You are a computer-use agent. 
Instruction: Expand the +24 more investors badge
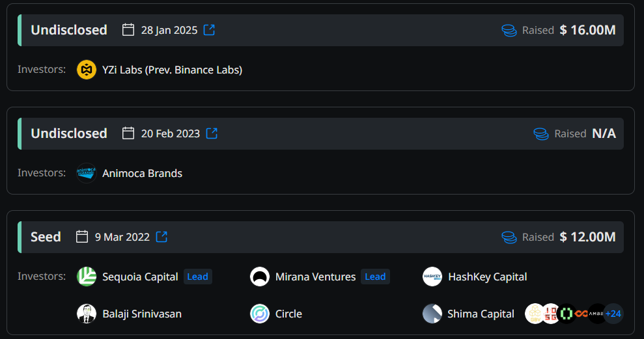pyautogui.click(x=613, y=314)
